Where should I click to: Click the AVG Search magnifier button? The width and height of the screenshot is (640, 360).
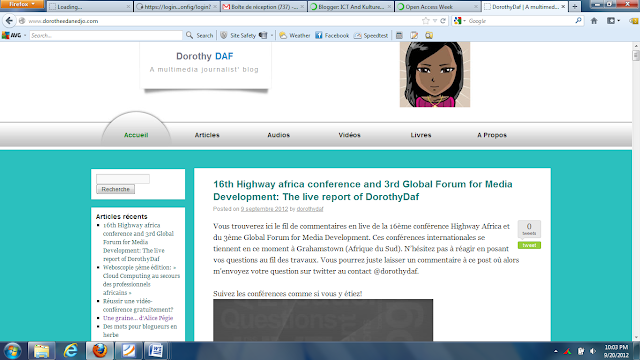(199, 36)
